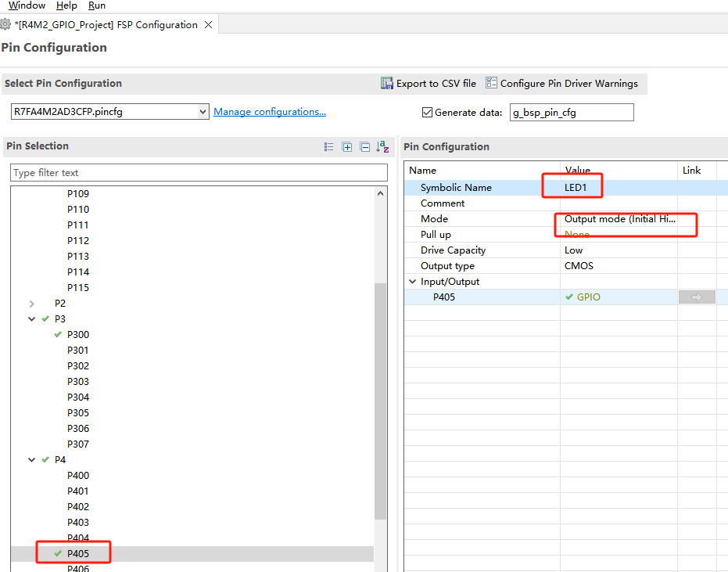
Task: Click Configure Pin Driver Warnings icon
Action: [x=491, y=83]
